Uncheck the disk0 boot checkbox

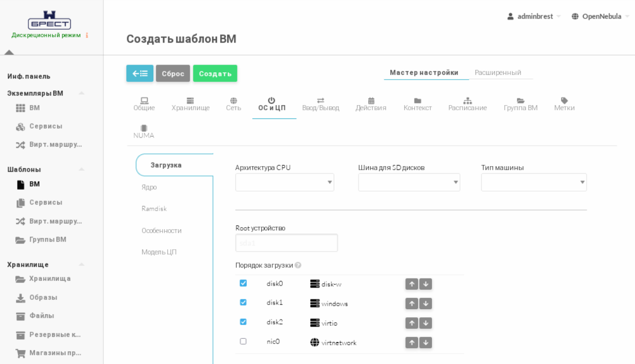point(243,283)
